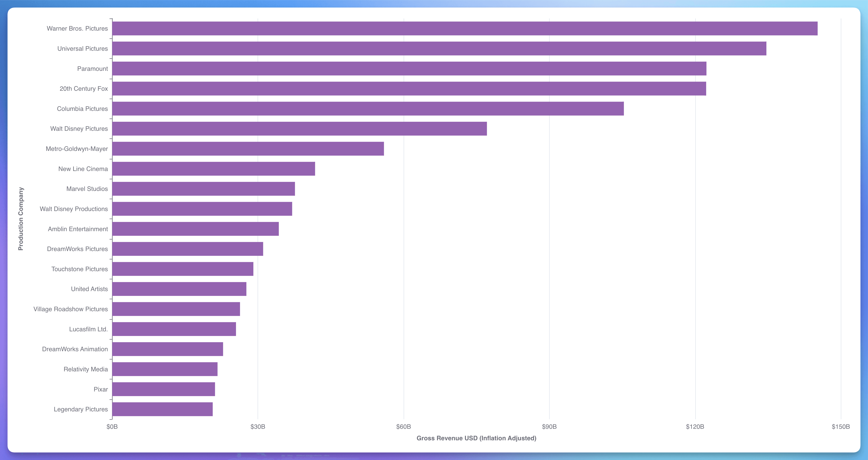Click the 'Universal Pictures' axis label

[83, 49]
